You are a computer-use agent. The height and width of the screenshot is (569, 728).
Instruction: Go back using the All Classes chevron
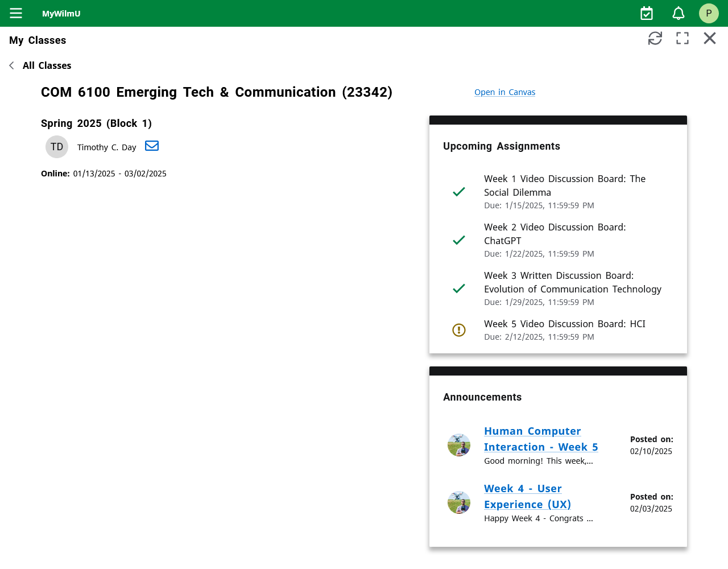click(11, 65)
